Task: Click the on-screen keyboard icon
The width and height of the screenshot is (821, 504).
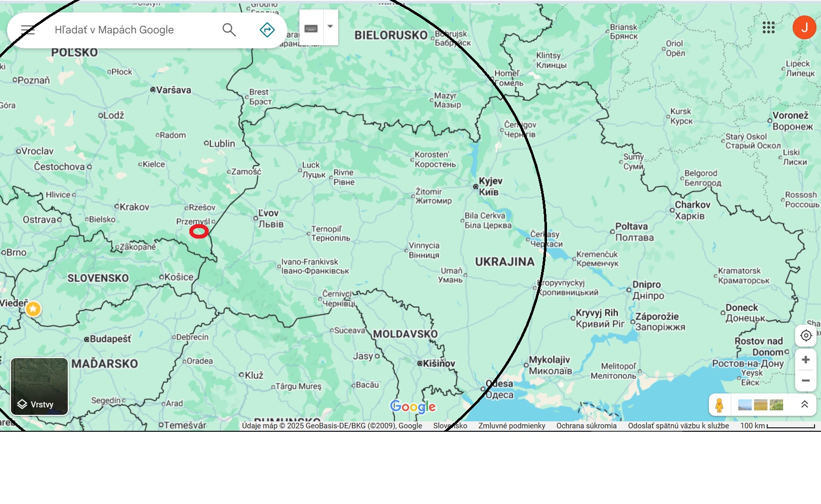Action: click(x=311, y=28)
